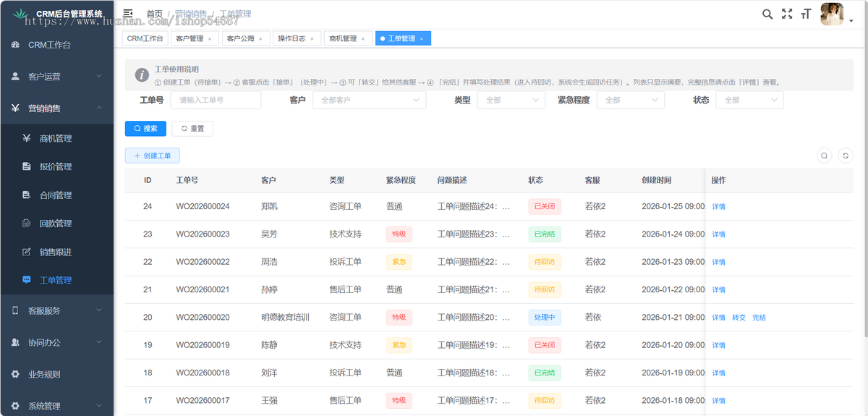Open CRM工作台 in the sidebar

tap(56, 45)
